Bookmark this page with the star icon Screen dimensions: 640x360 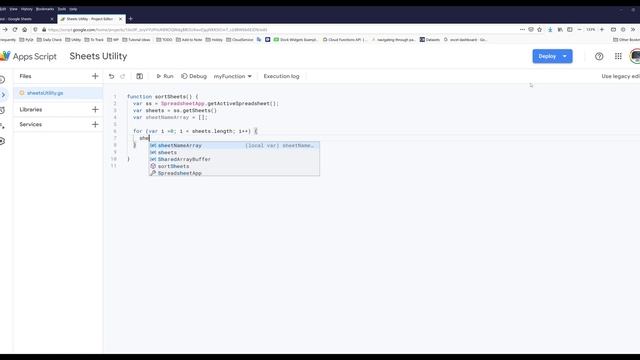[540, 29]
